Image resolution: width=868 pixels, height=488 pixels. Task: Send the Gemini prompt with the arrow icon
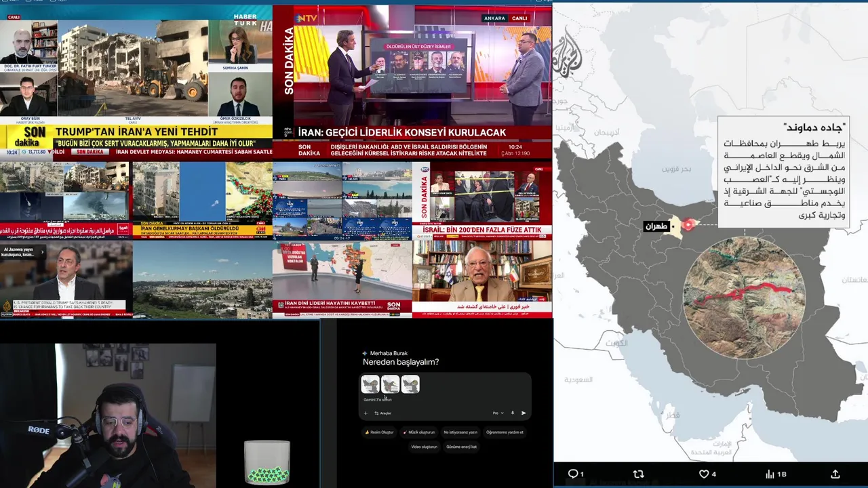[524, 413]
